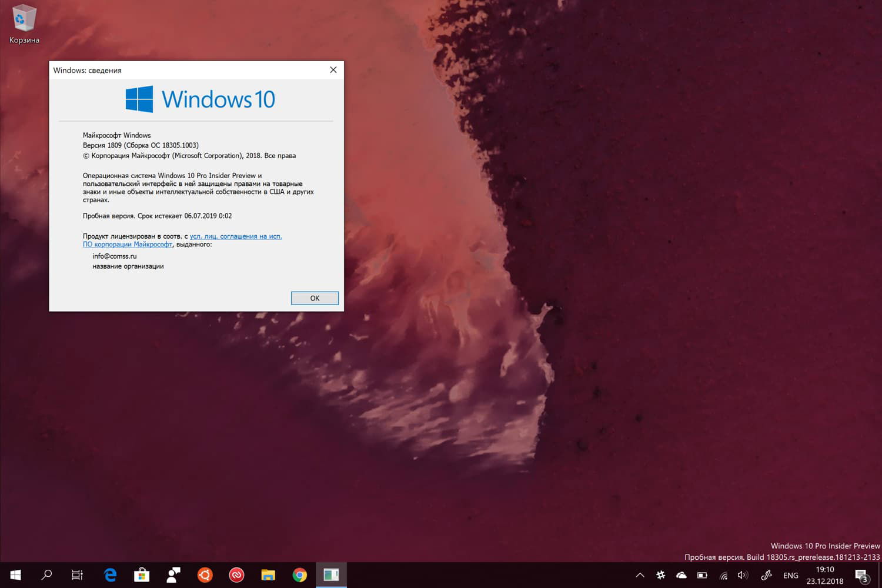
Task: Expand hidden system tray icons
Action: click(x=640, y=576)
